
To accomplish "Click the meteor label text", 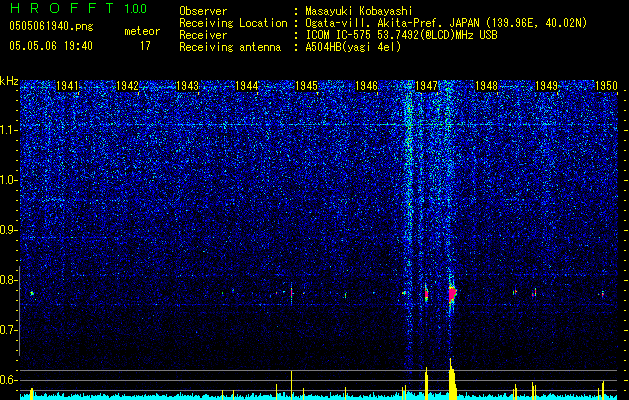I will [142, 31].
